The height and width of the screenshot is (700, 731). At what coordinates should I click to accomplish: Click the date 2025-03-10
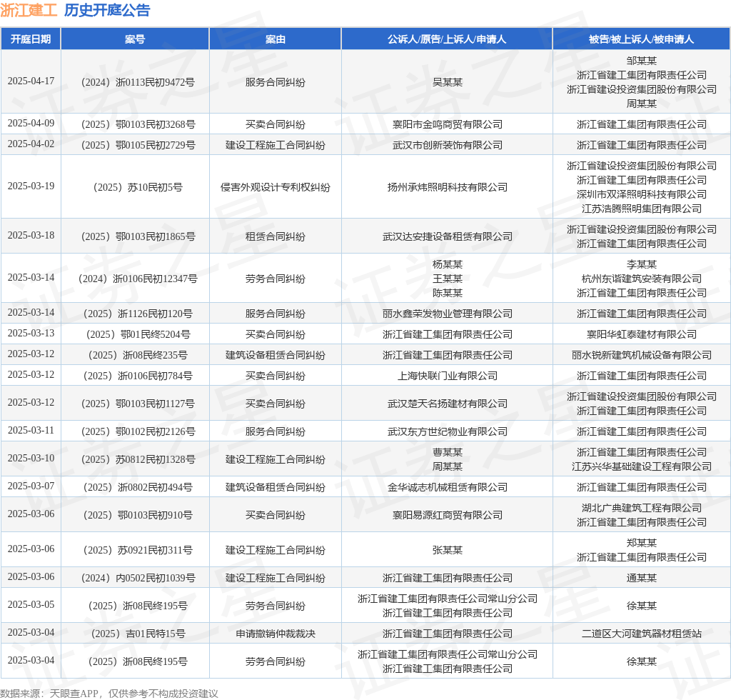tap(31, 459)
